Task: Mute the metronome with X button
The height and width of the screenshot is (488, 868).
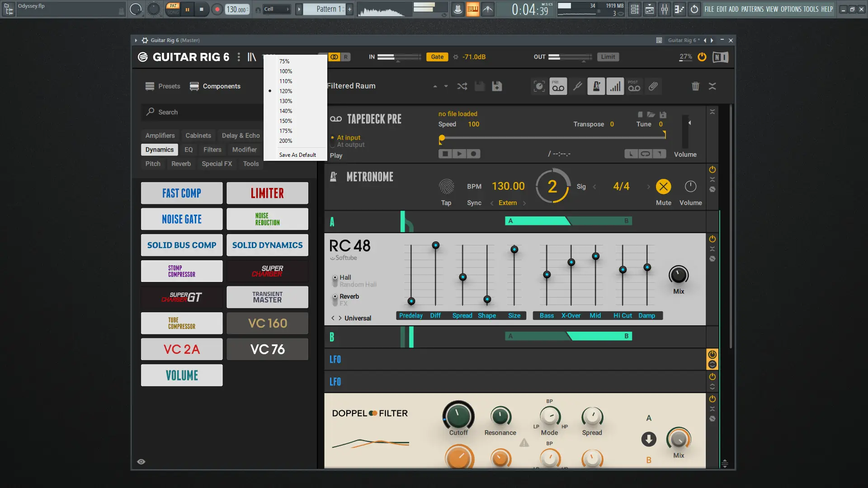Action: tap(663, 187)
